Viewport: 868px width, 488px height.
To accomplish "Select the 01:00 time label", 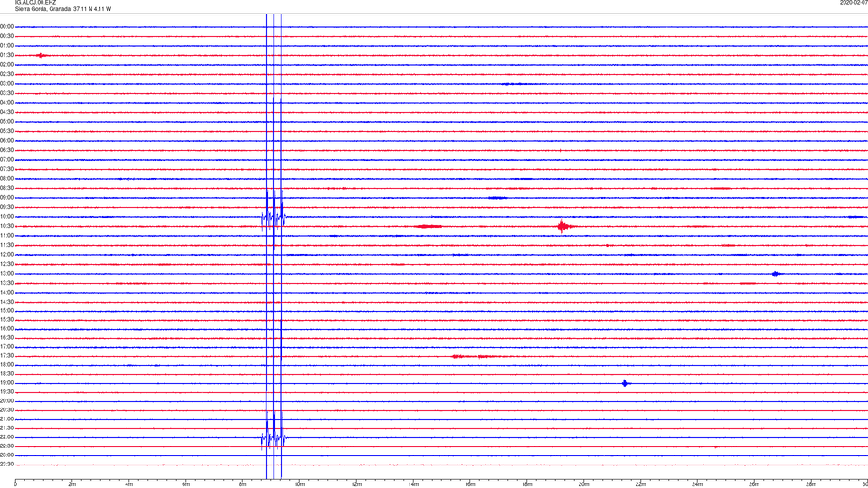I will point(6,45).
